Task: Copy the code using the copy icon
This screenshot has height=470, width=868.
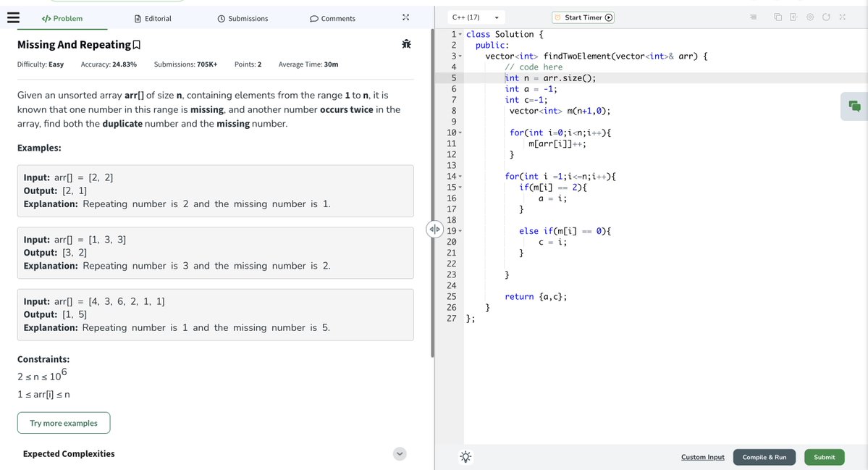Action: tap(778, 17)
